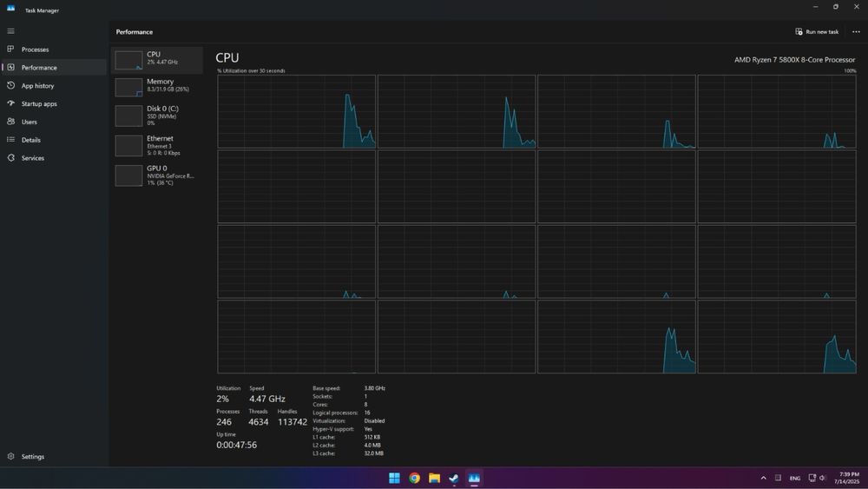Click the Virtualization: Disabled value
The image size is (868, 489).
tap(374, 421)
